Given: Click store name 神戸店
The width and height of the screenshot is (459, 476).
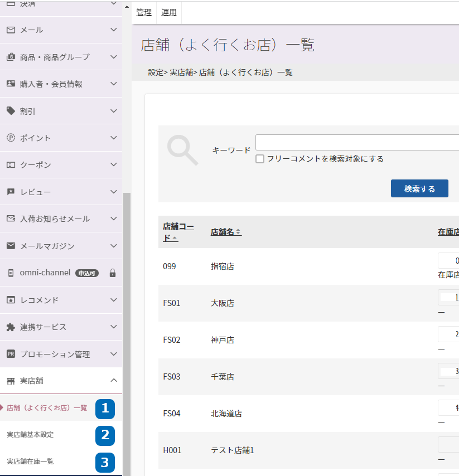Looking at the screenshot, I should tap(223, 340).
